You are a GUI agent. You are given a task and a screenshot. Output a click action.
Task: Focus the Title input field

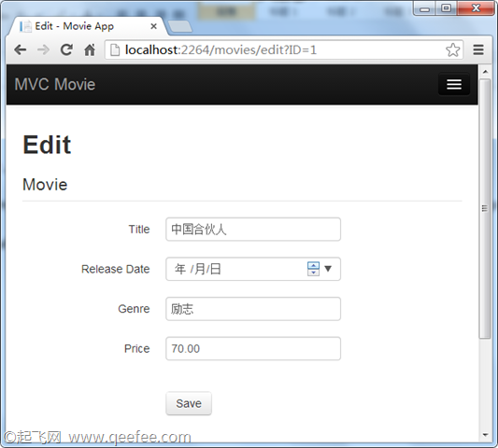pos(253,229)
